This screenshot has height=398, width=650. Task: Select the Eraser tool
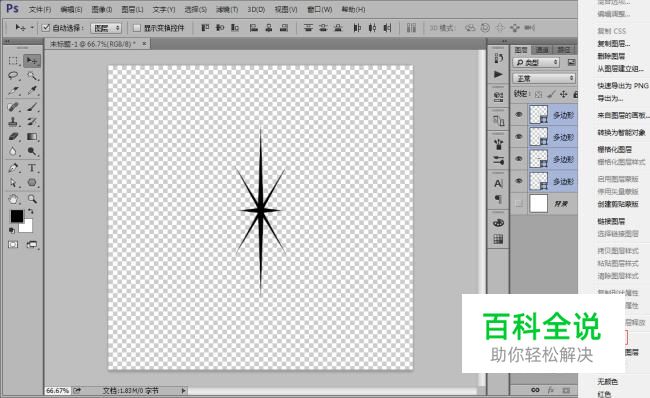click(x=13, y=136)
